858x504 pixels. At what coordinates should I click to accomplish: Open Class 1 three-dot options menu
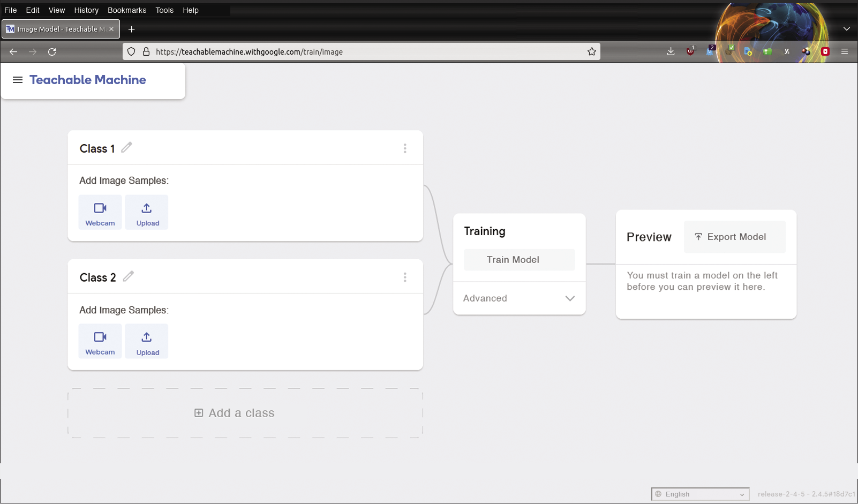point(405,148)
